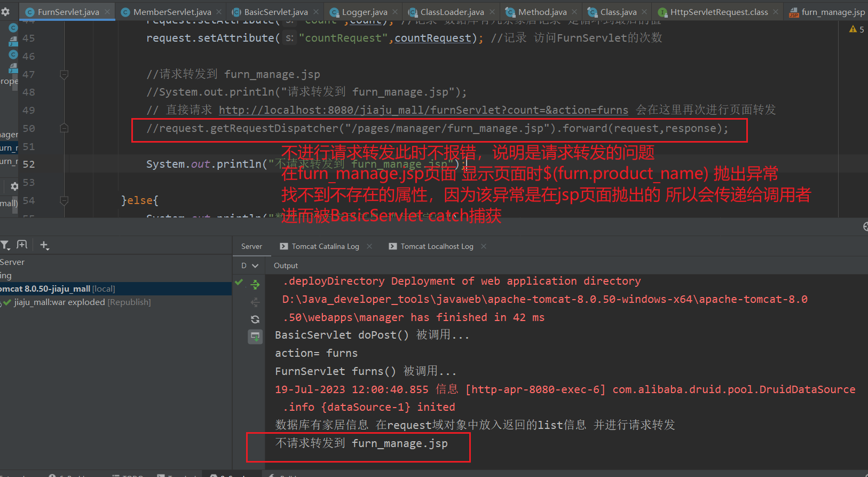Screen dimensions: 868x477
Task: Collapse the code fold at line 47
Action: pyautogui.click(x=64, y=75)
